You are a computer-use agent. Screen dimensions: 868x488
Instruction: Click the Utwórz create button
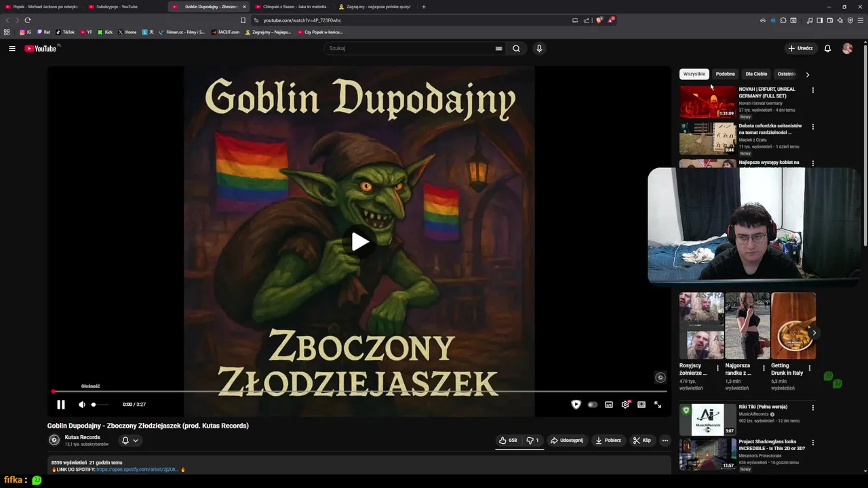click(800, 48)
